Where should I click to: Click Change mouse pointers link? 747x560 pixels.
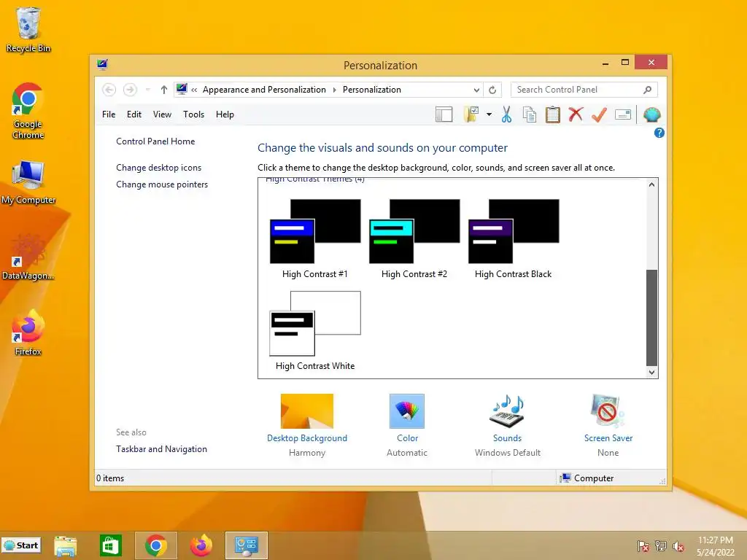point(162,184)
